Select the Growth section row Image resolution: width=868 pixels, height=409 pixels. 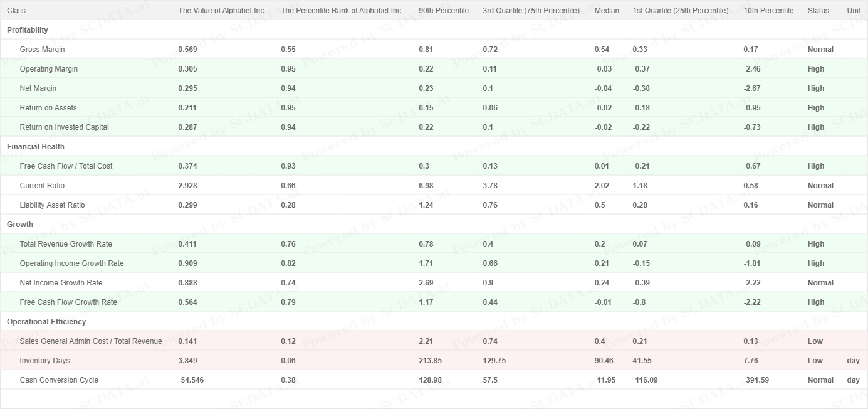tap(20, 225)
